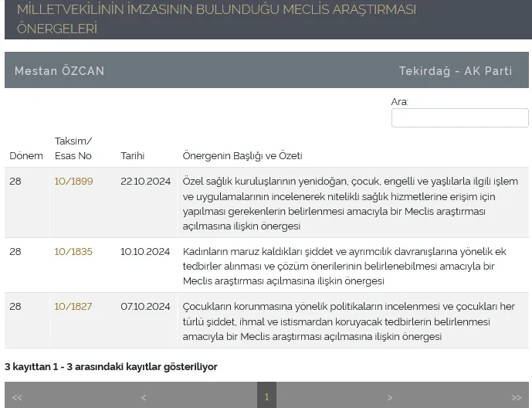
Task: Sort by Taksim/Esas No column header
Action: tap(73, 148)
